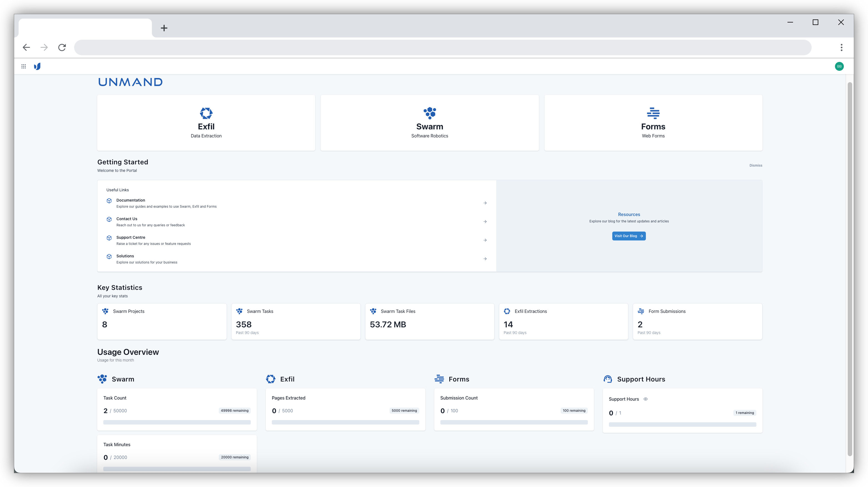Open the apps grid launcher icon
Image resolution: width=868 pixels, height=487 pixels.
pos(24,66)
